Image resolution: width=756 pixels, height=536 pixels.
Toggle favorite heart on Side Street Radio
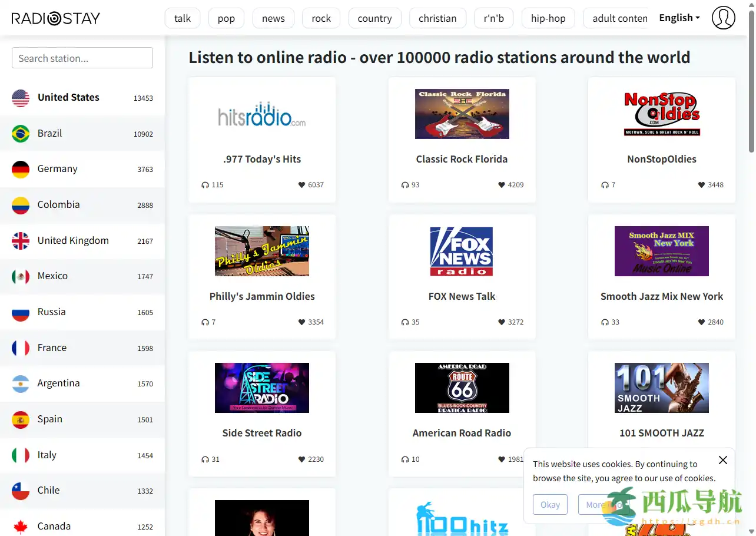pos(302,459)
